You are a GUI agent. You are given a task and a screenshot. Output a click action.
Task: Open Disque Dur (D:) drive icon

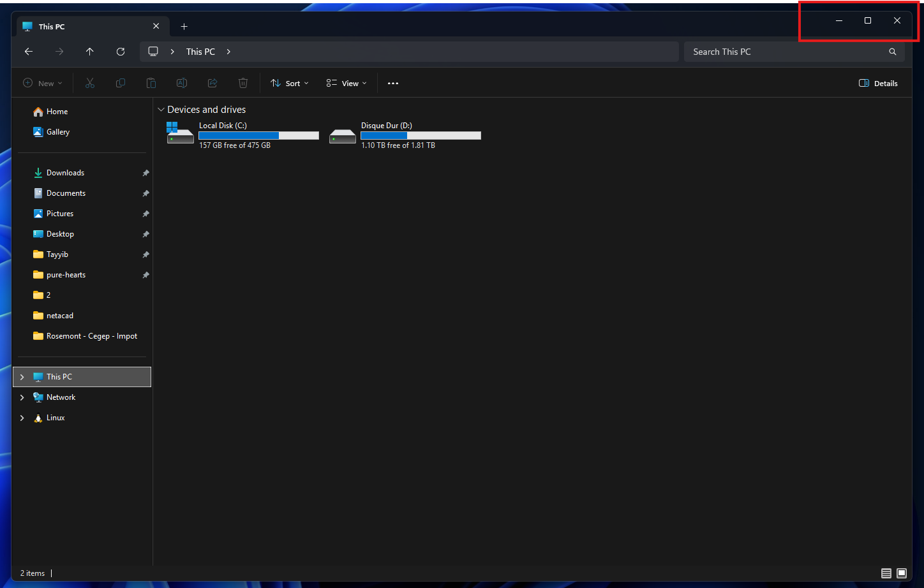[x=343, y=136]
